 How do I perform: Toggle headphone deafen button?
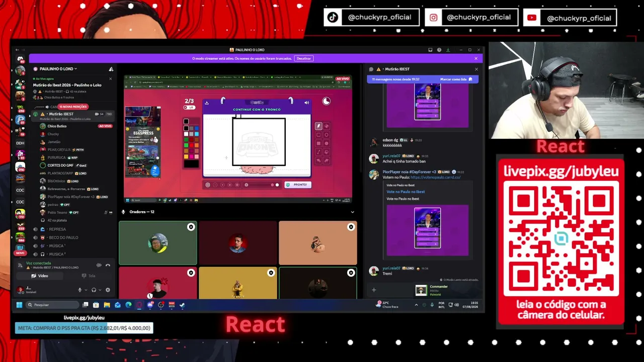[x=94, y=290]
